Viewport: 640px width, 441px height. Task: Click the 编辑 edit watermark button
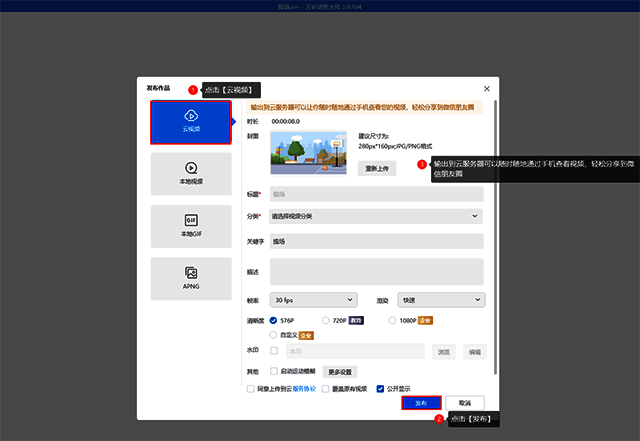[x=475, y=352]
